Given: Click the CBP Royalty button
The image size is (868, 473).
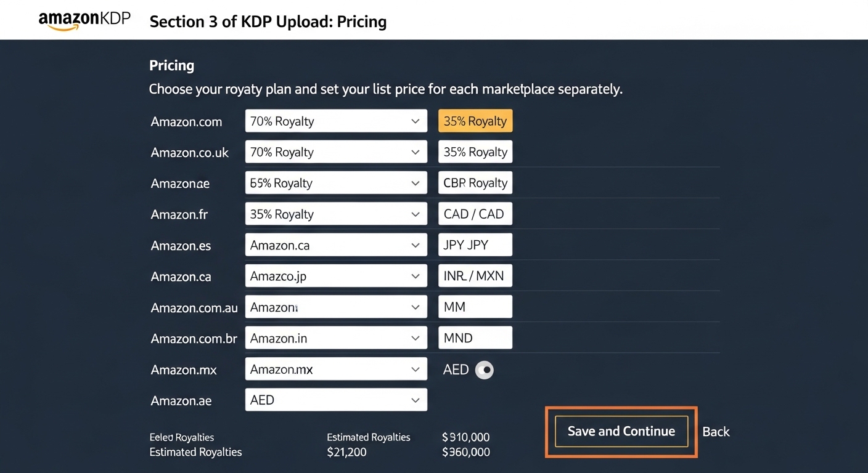Looking at the screenshot, I should tap(475, 182).
